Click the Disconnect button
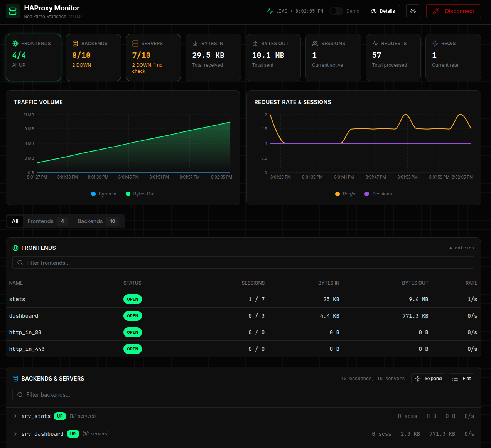Screen dimensions: 491x448 (453, 11)
